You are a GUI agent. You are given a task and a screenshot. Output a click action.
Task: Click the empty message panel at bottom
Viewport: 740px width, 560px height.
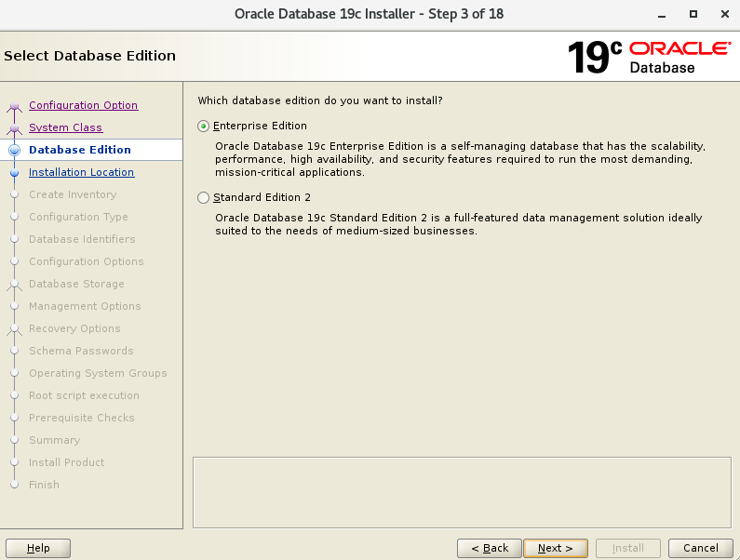point(462,492)
